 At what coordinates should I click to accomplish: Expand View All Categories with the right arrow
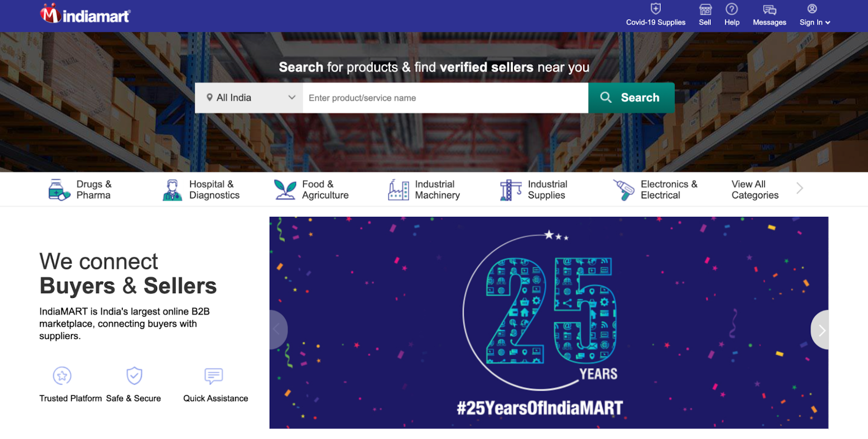pos(799,188)
